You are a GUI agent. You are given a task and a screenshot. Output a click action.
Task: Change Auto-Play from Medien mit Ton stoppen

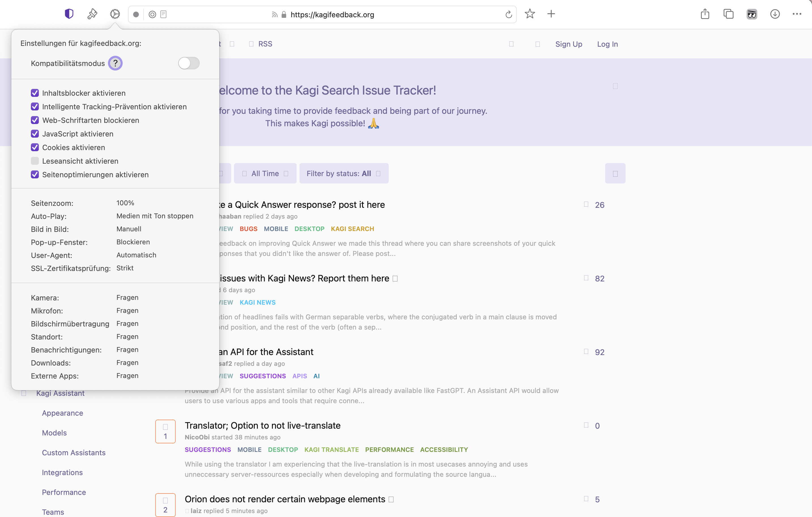click(155, 216)
